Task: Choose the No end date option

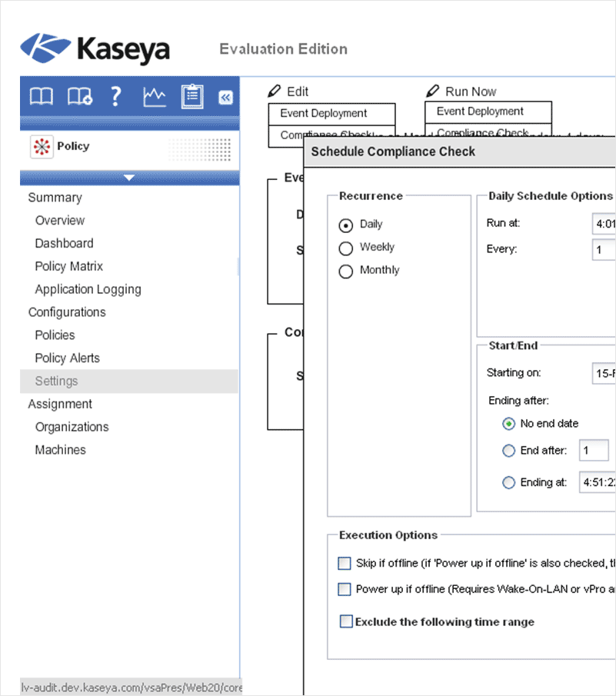Action: (x=508, y=424)
